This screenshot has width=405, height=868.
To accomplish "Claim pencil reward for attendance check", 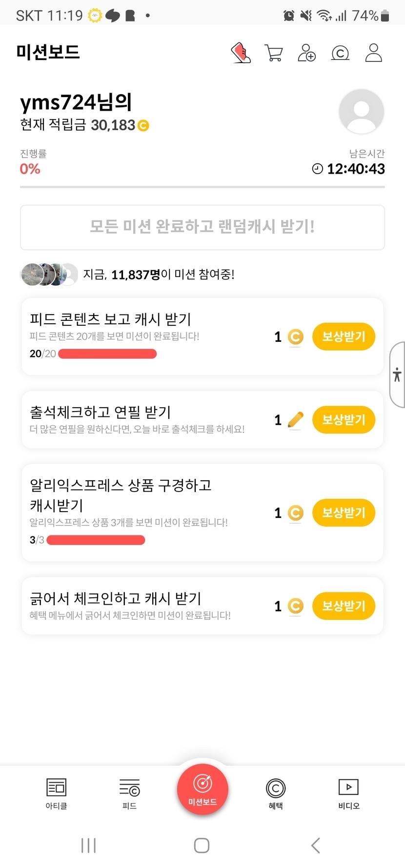I will [x=344, y=420].
